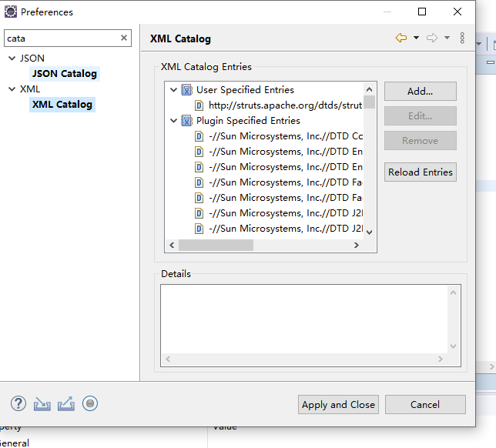The height and width of the screenshot is (448, 496).
Task: Click the catalog list scroll down arrow
Action: 369,232
